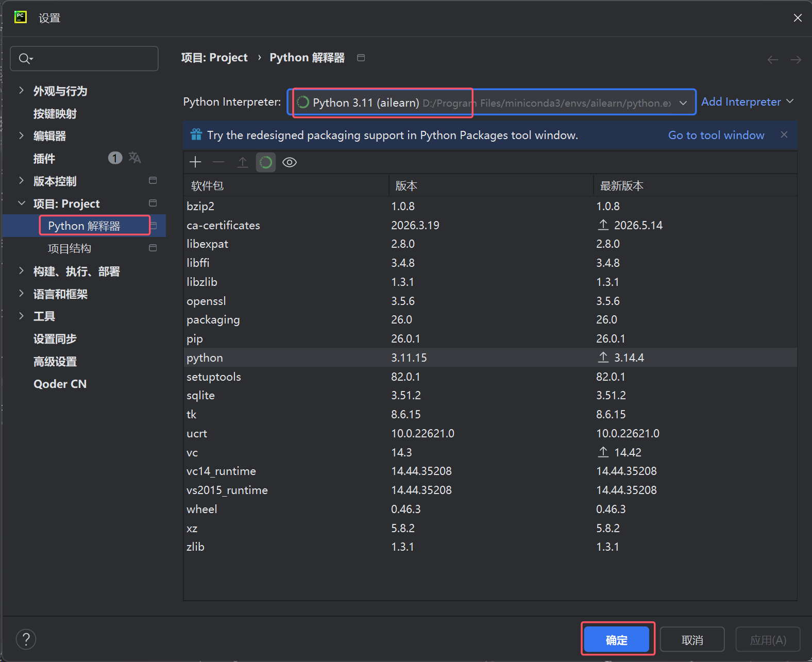Image resolution: width=812 pixels, height=662 pixels.
Task: Select Python 解释器 in the sidebar
Action: click(x=84, y=226)
